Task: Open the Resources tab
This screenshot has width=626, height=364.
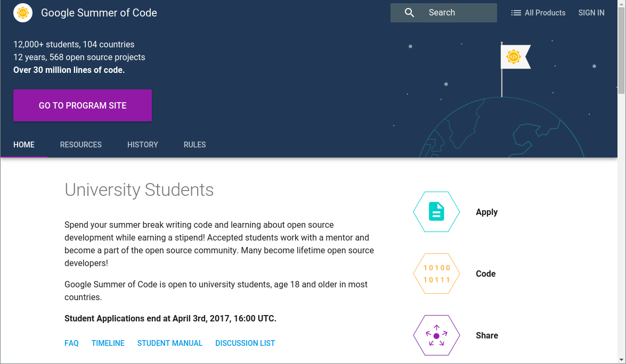Action: tap(81, 145)
